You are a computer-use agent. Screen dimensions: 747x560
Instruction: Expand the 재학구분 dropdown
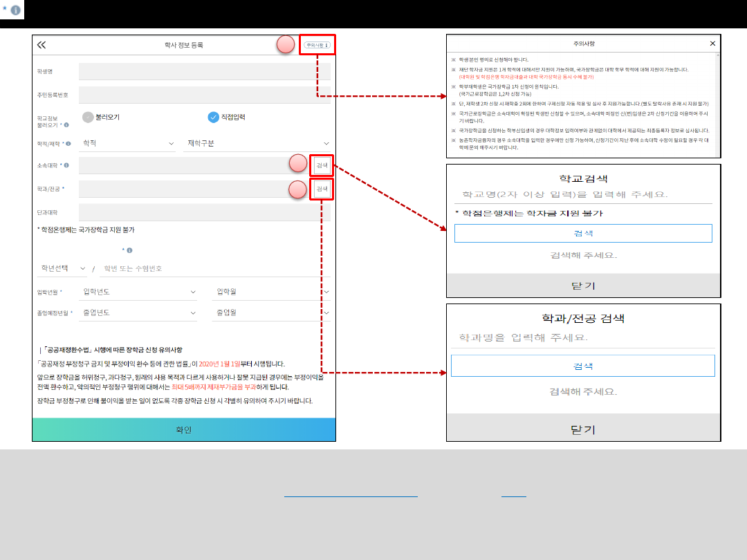point(257,143)
